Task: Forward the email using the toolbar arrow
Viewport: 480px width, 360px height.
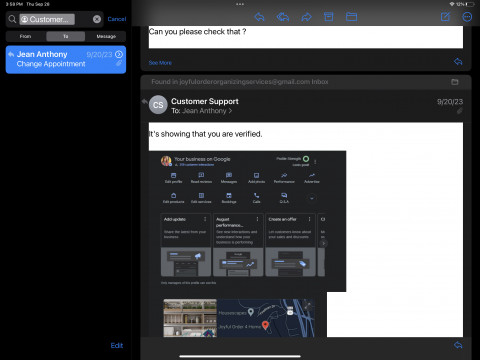Action: click(x=306, y=17)
